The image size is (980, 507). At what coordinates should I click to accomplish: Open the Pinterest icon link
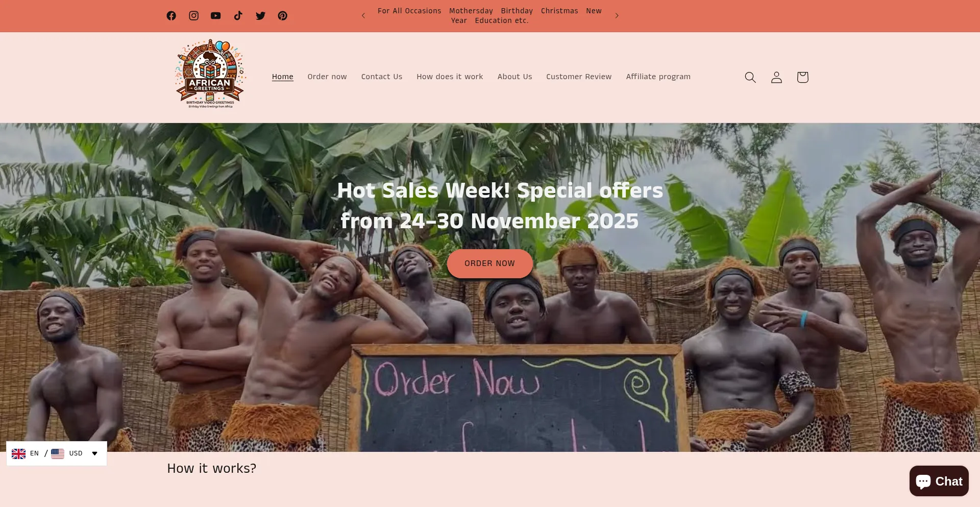(x=283, y=16)
